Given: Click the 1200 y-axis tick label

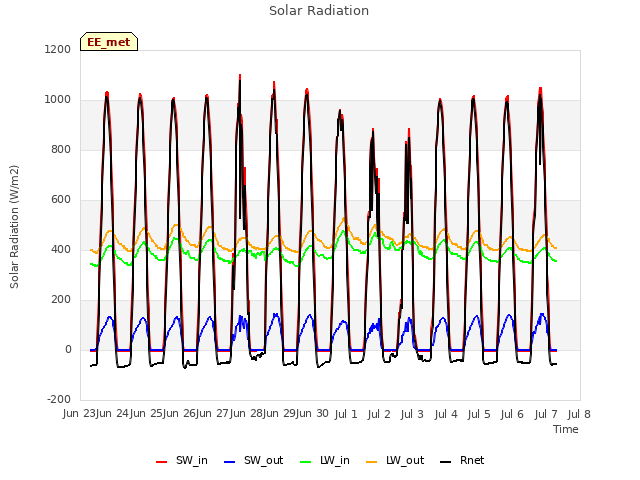Looking at the screenshot, I should click(58, 49).
